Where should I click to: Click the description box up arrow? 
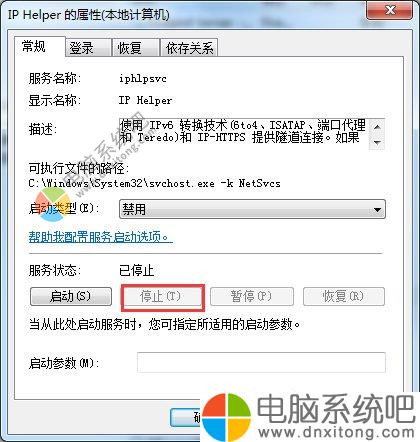pyautogui.click(x=377, y=127)
